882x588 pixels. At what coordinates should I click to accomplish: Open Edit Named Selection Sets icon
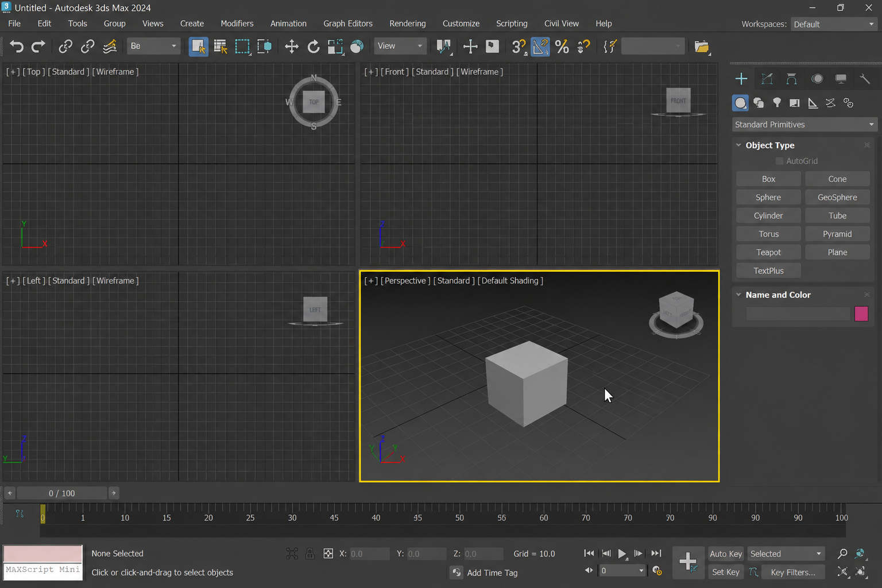(x=610, y=47)
